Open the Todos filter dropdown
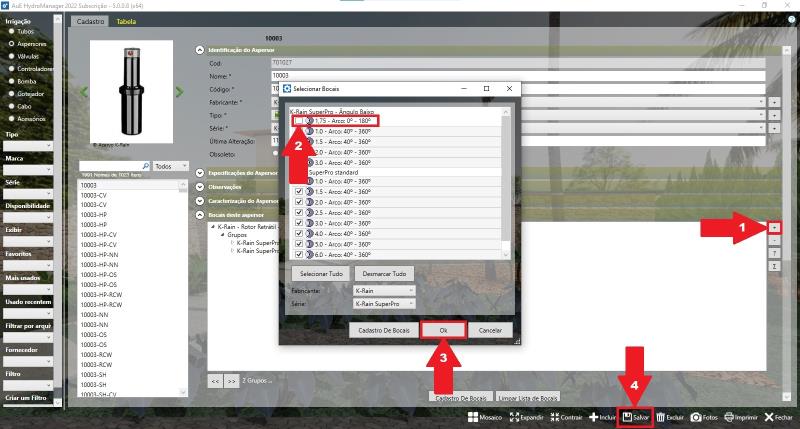The image size is (800, 429). click(x=171, y=166)
